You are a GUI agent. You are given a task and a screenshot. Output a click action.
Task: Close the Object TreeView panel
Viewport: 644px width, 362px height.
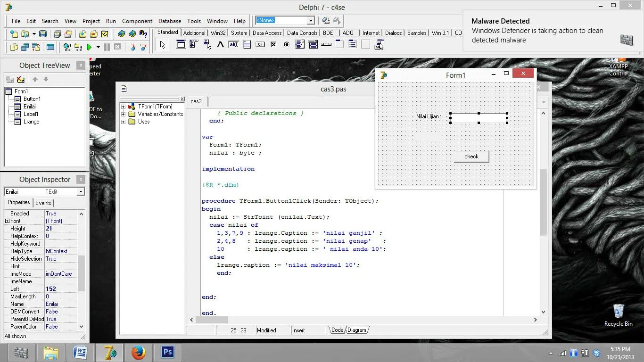pyautogui.click(x=81, y=66)
